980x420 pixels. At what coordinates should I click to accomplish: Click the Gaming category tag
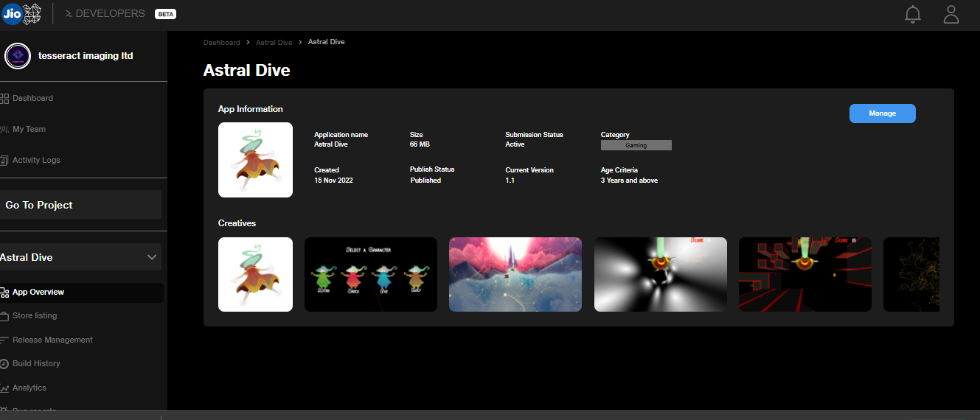[636, 146]
